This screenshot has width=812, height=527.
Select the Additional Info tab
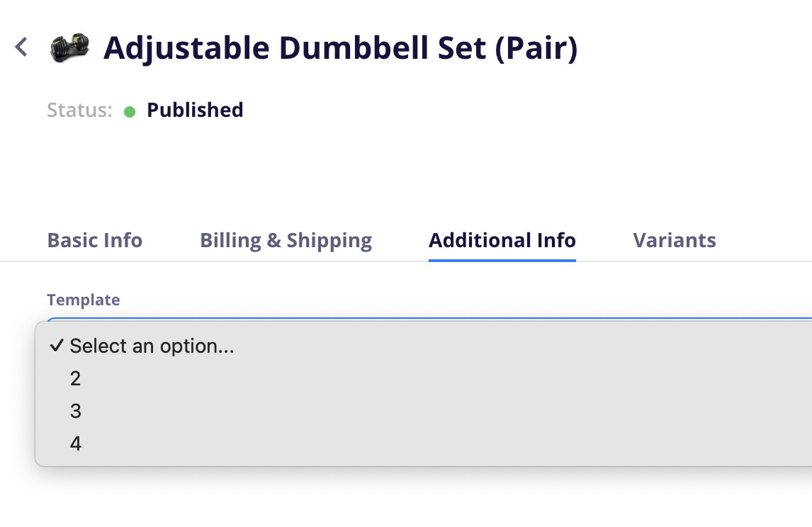point(502,240)
